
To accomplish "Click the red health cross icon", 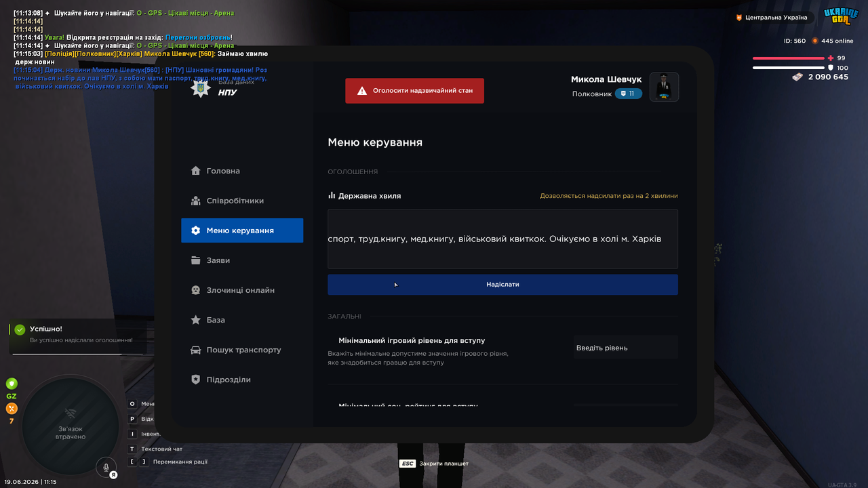I will pos(831,58).
